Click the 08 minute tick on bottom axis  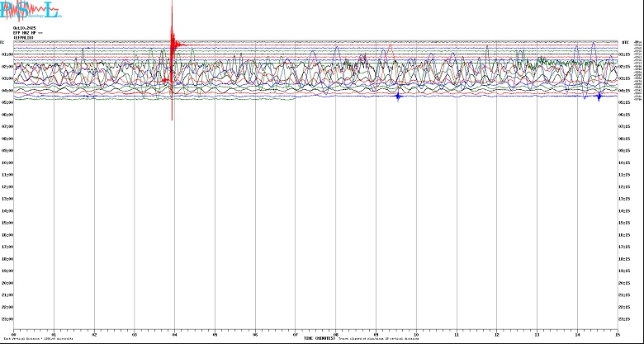click(x=335, y=334)
